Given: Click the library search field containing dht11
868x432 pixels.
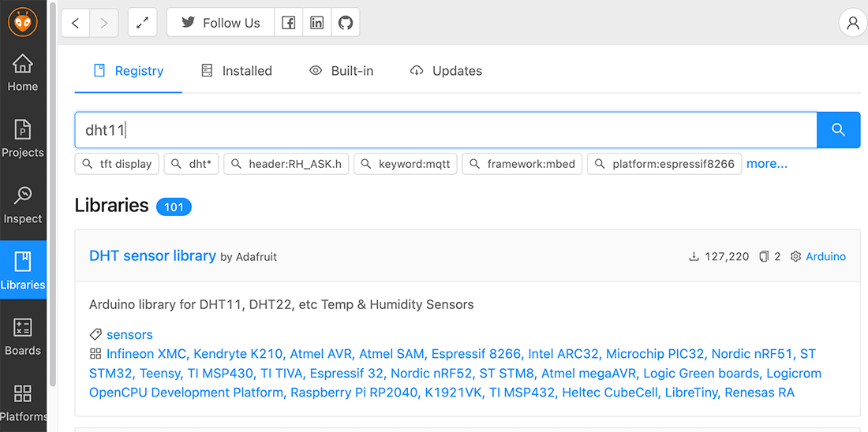Looking at the screenshot, I should pos(446,130).
